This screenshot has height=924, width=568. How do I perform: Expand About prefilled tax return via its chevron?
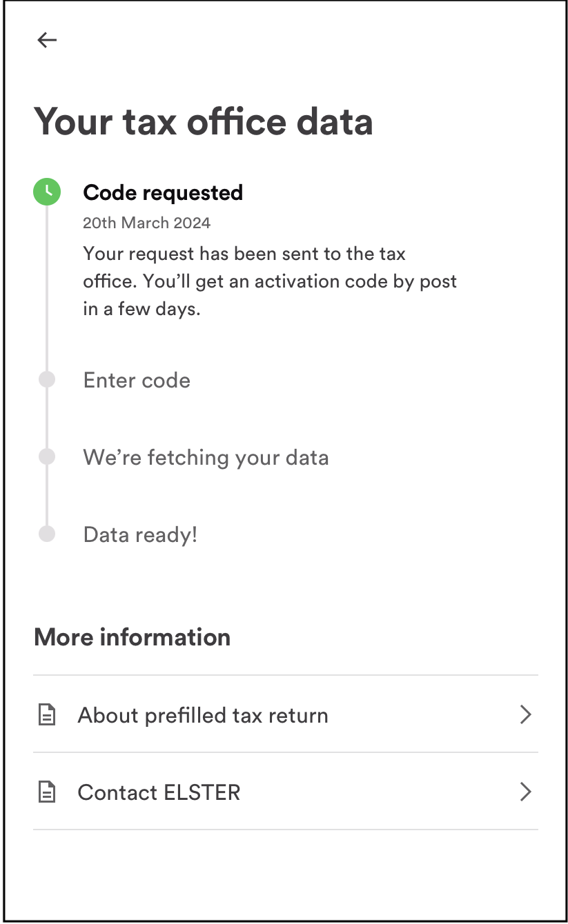[525, 714]
